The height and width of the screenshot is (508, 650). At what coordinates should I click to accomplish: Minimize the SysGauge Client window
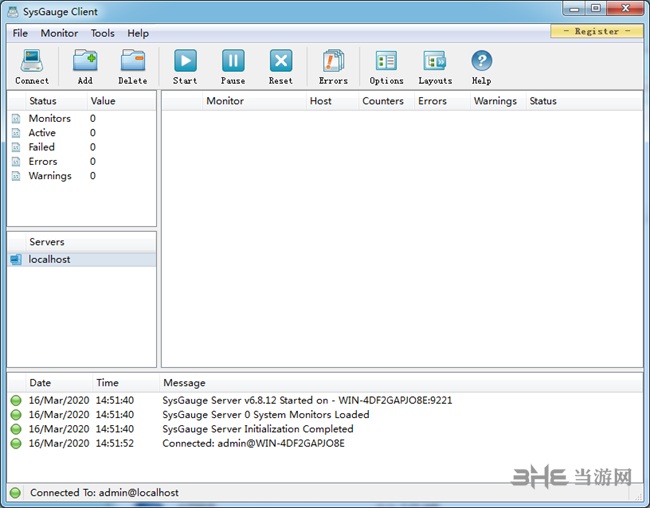[x=574, y=9]
